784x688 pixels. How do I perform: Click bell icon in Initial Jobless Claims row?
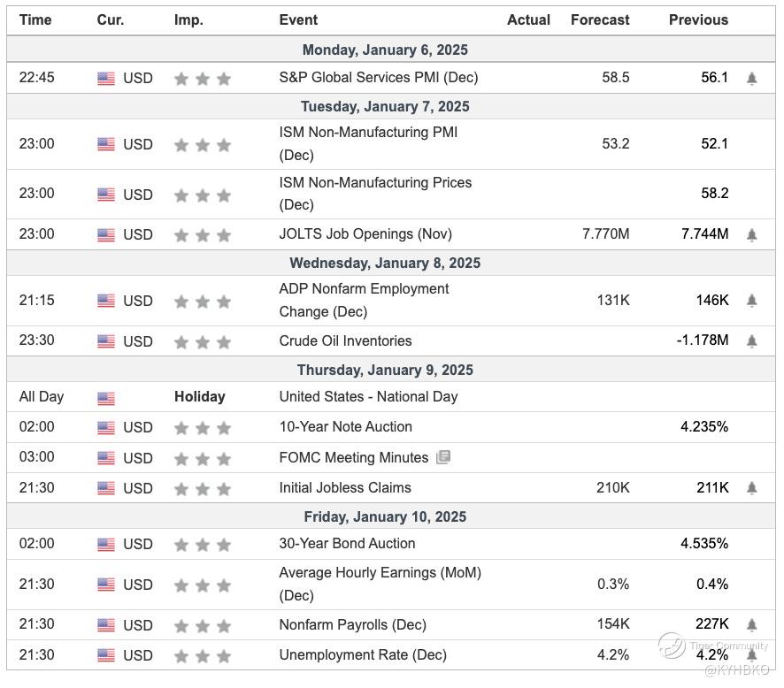pyautogui.click(x=751, y=488)
